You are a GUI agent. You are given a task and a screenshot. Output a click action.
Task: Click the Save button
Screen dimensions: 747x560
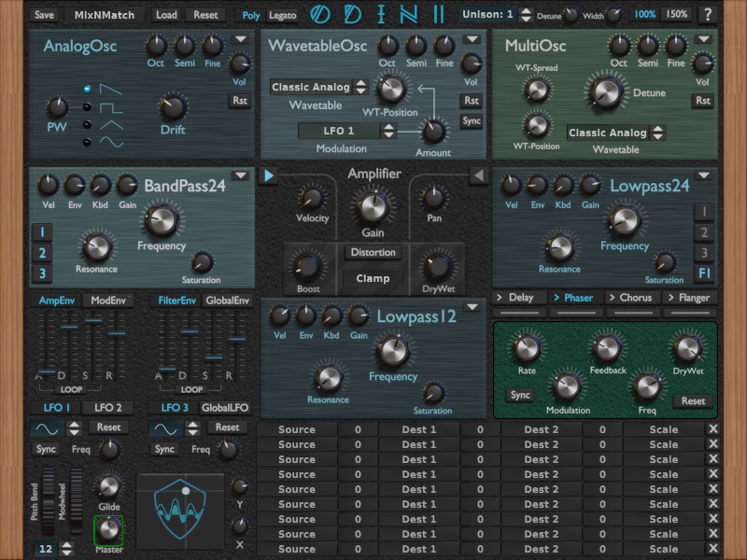(44, 15)
